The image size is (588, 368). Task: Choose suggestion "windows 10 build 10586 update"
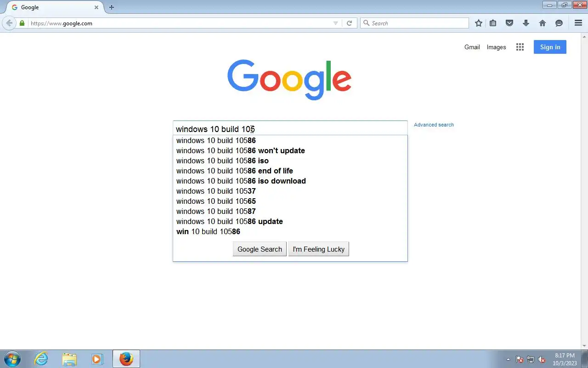coord(290,221)
